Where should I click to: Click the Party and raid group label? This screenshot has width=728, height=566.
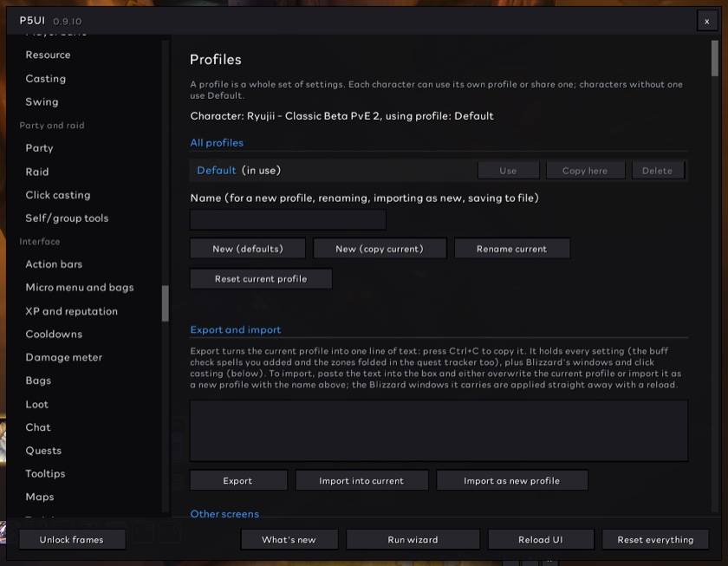52,126
